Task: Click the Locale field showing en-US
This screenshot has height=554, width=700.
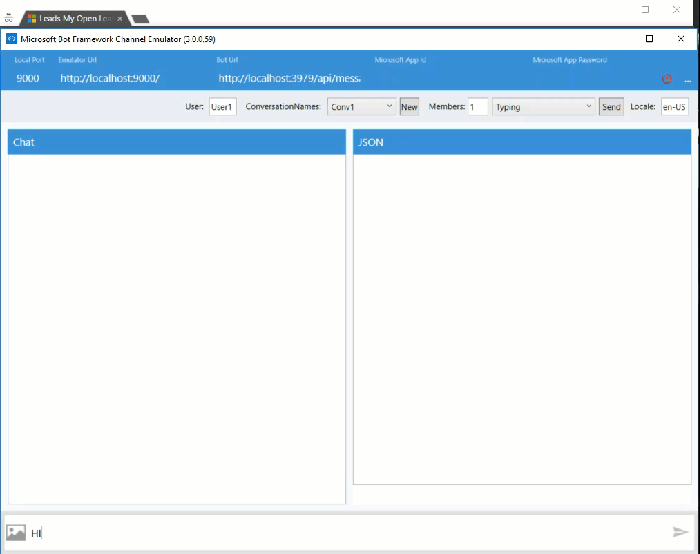Action: coord(673,107)
